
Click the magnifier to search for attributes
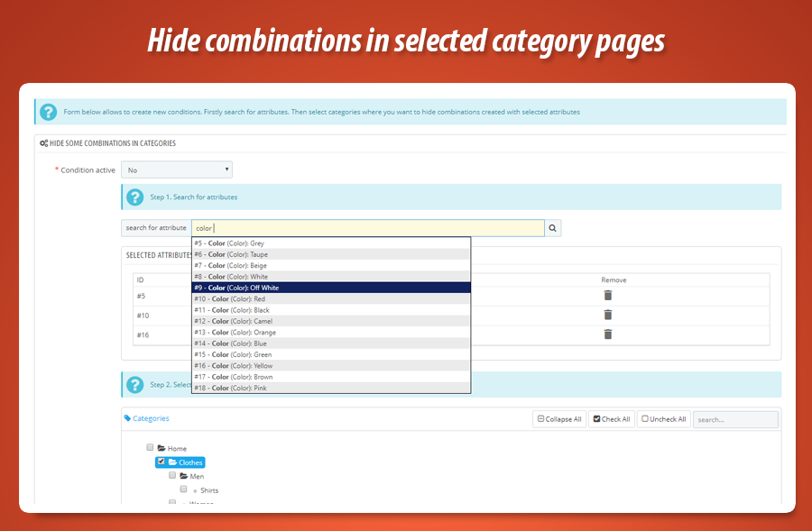tap(553, 227)
